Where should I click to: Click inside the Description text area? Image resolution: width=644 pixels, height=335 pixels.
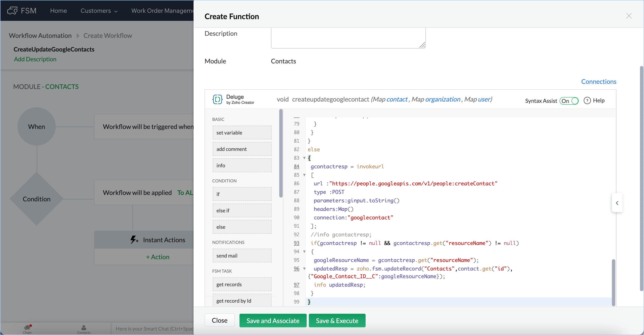348,37
